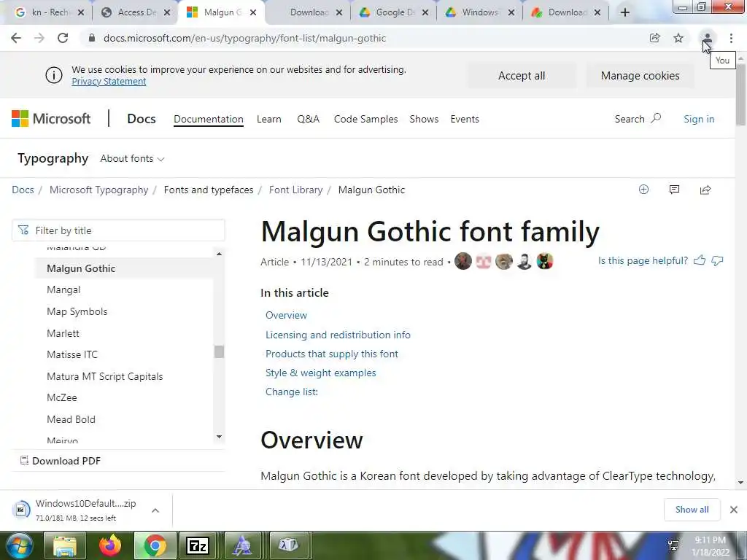
Task: Click Manage cookies button
Action: pyautogui.click(x=640, y=76)
